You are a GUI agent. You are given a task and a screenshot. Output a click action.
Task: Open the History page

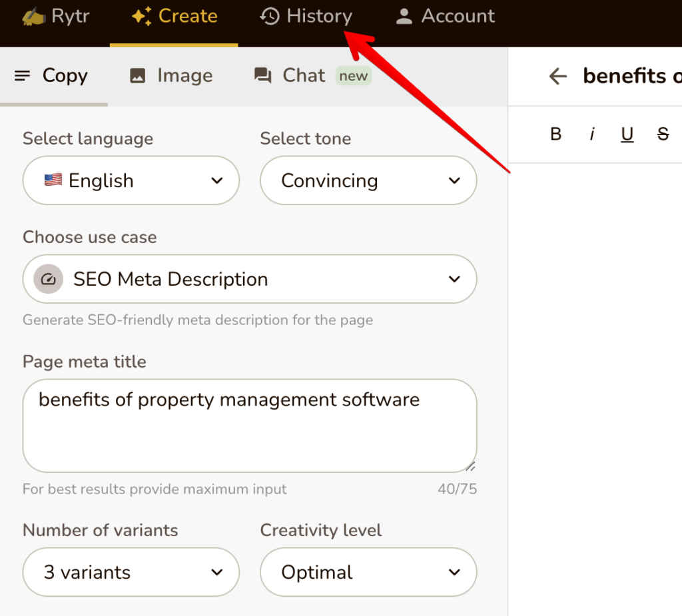click(306, 17)
